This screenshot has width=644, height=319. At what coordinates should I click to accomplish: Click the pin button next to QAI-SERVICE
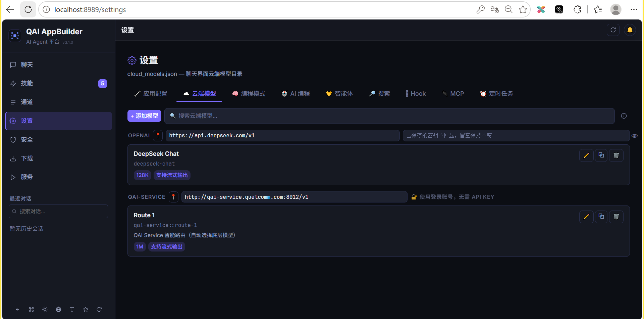tap(173, 197)
